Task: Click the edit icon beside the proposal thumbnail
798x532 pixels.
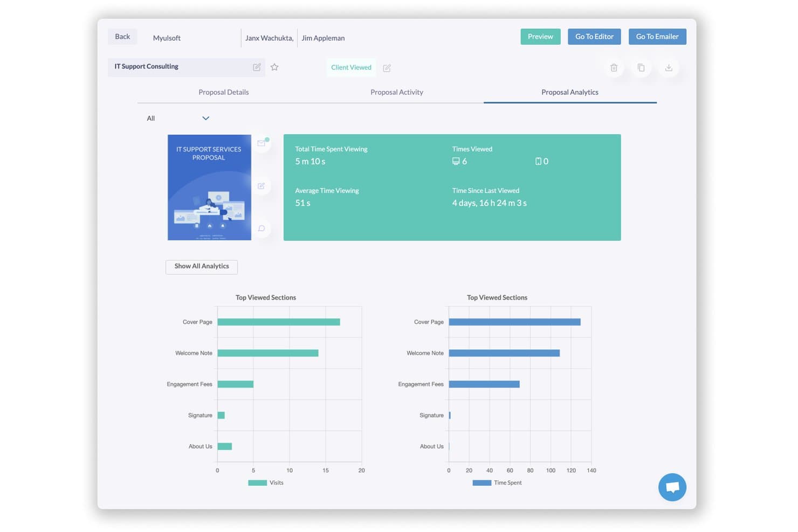Action: coord(262,186)
